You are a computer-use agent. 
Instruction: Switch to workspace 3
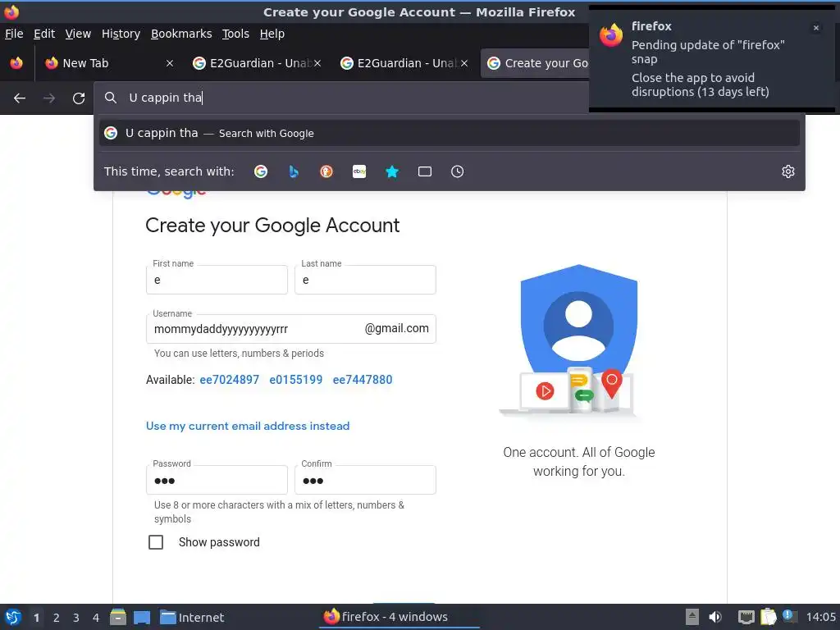pyautogui.click(x=76, y=618)
